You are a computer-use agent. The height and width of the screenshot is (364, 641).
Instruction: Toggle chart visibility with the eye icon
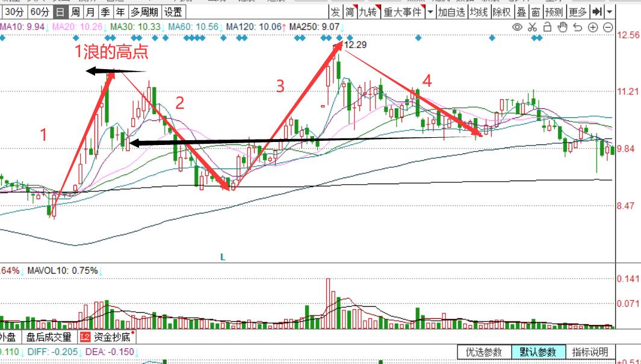tap(517, 27)
